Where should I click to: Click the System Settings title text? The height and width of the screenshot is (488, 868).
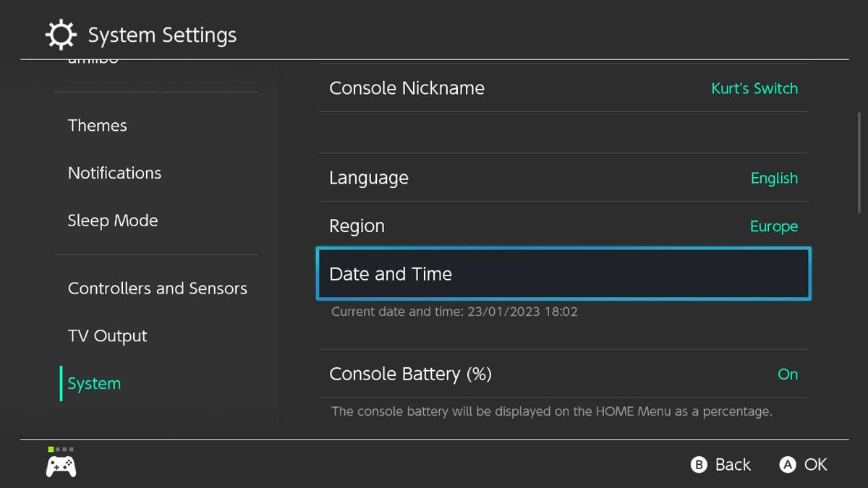(x=162, y=35)
